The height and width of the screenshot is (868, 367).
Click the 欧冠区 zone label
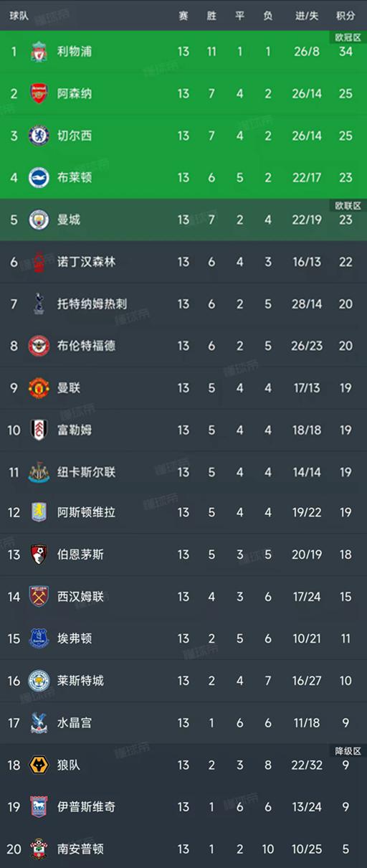[x=348, y=37]
